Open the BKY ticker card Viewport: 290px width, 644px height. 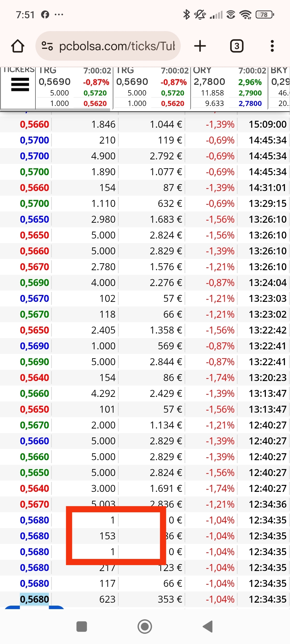point(280,87)
